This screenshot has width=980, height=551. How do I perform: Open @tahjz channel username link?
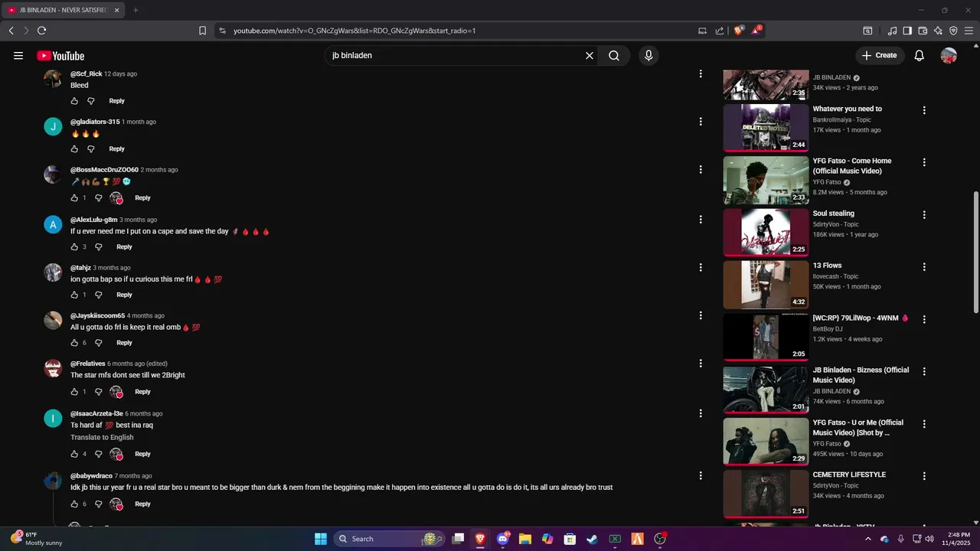point(80,268)
